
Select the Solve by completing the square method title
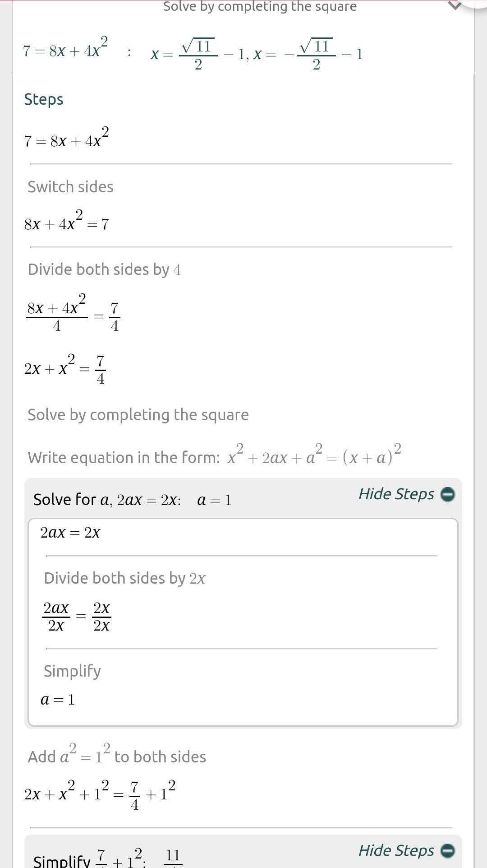(x=260, y=6)
